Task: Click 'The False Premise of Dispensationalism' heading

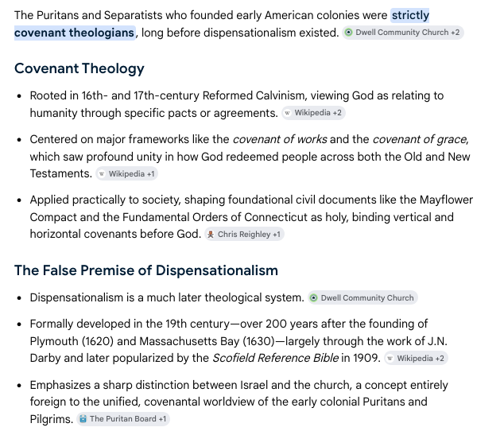Action: (x=146, y=270)
